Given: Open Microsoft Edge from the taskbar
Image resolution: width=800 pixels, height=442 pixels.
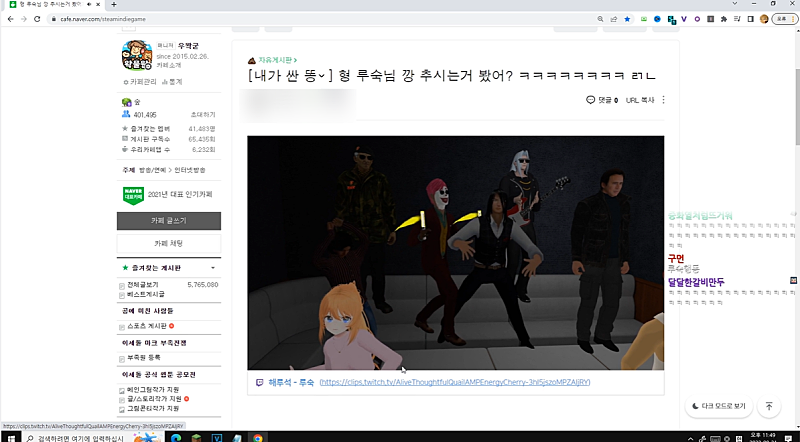Looking at the screenshot, I should [176, 438].
